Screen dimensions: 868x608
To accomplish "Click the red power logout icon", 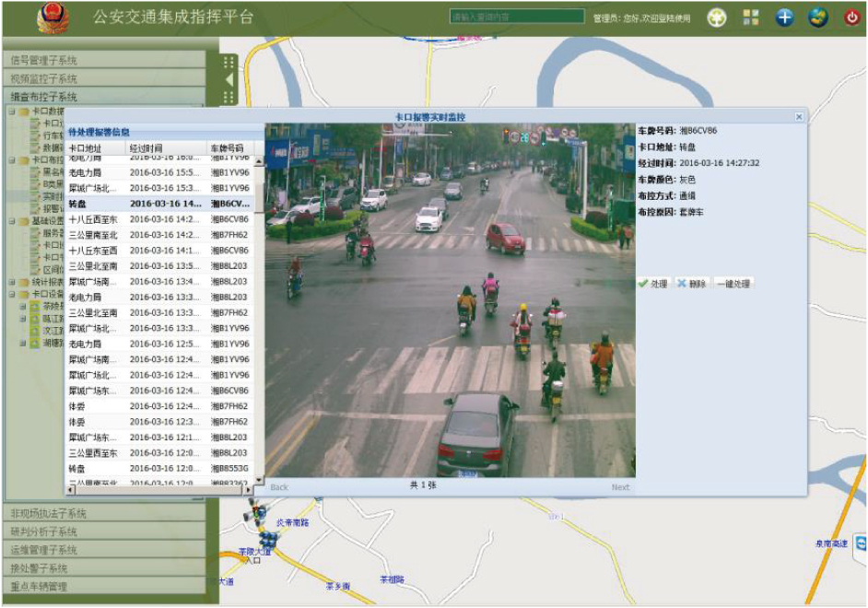I will click(851, 18).
